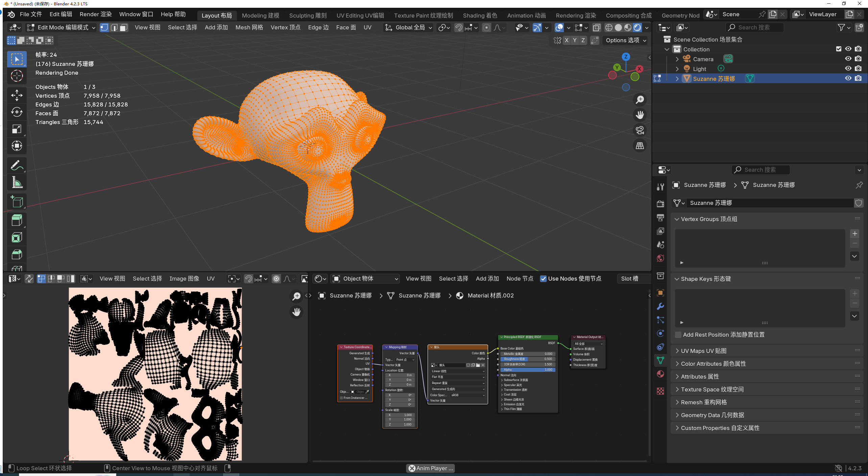
Task: Hide the Light object in outliner
Action: (848, 69)
